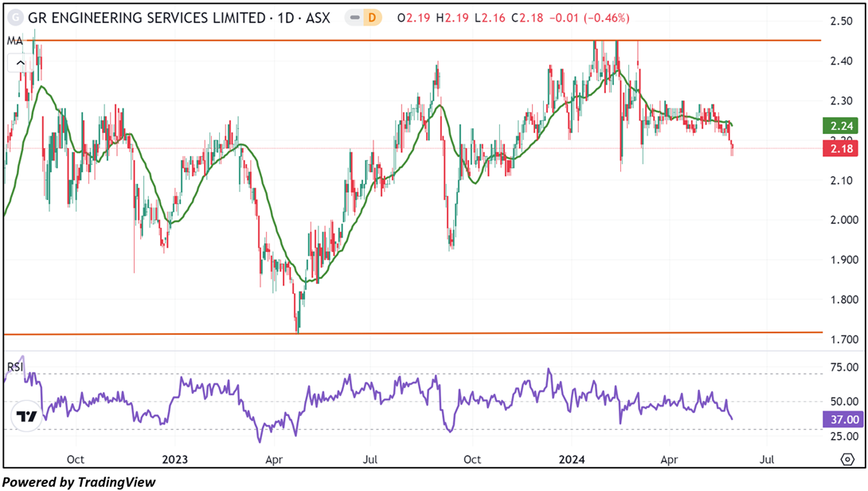Image resolution: width=868 pixels, height=491 pixels.
Task: Open the chart settings gear icon
Action: click(847, 459)
